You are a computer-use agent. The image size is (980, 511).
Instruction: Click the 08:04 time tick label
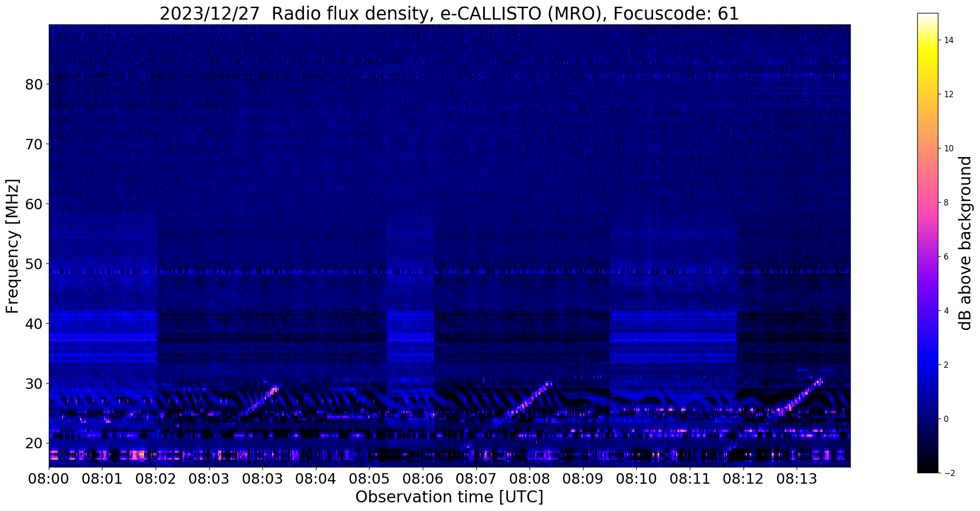316,478
